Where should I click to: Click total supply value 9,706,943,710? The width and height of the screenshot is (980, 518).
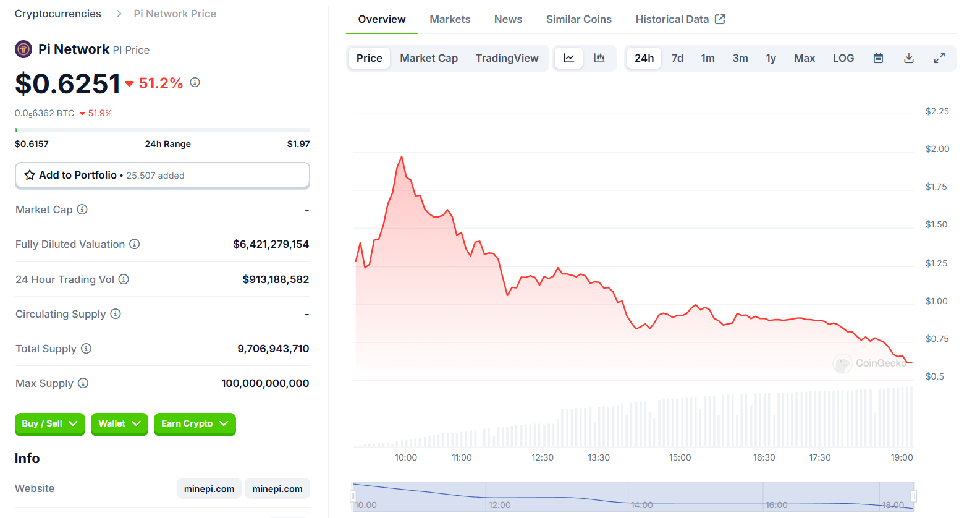pyautogui.click(x=273, y=349)
